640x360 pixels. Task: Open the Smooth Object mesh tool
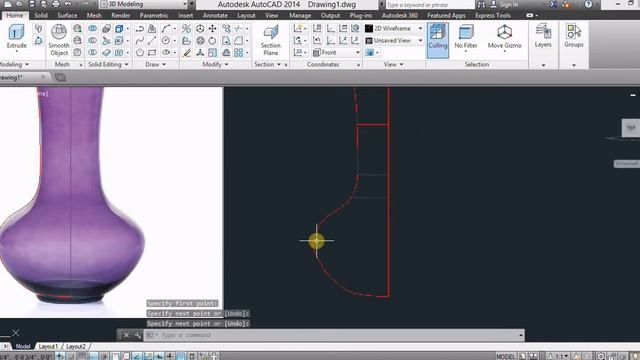point(59,40)
